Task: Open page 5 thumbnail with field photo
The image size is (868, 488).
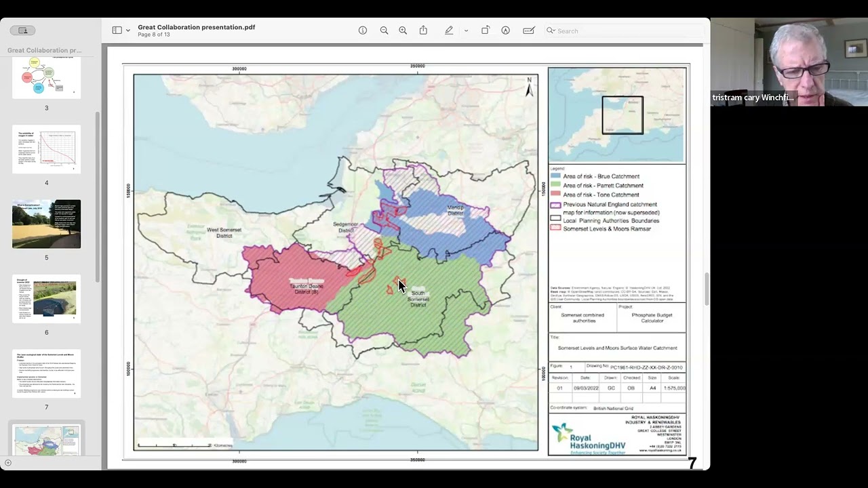Action: tap(46, 224)
